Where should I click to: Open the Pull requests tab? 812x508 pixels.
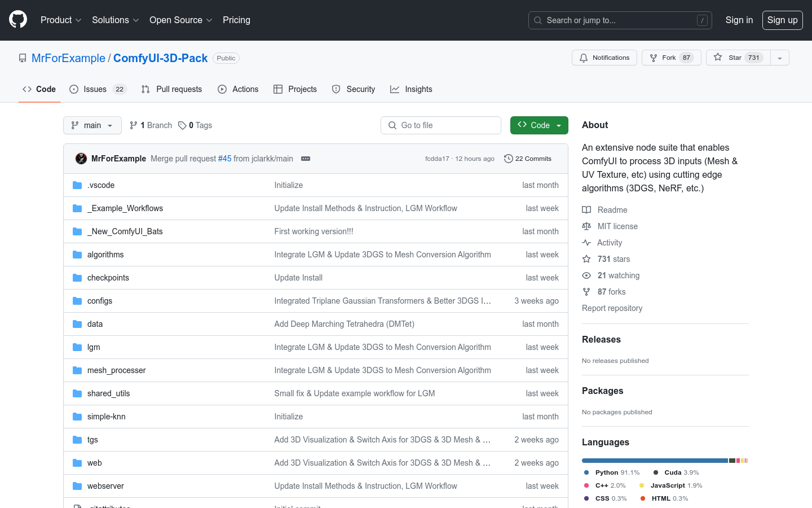171,89
